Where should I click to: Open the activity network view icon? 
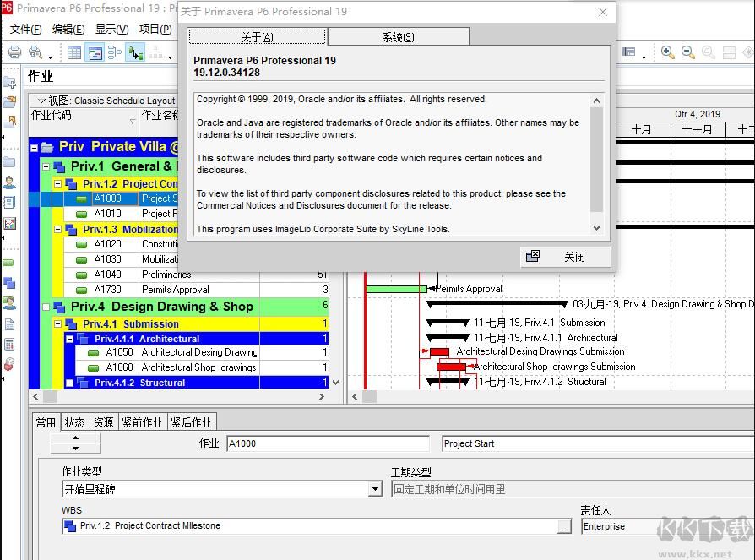pos(115,52)
